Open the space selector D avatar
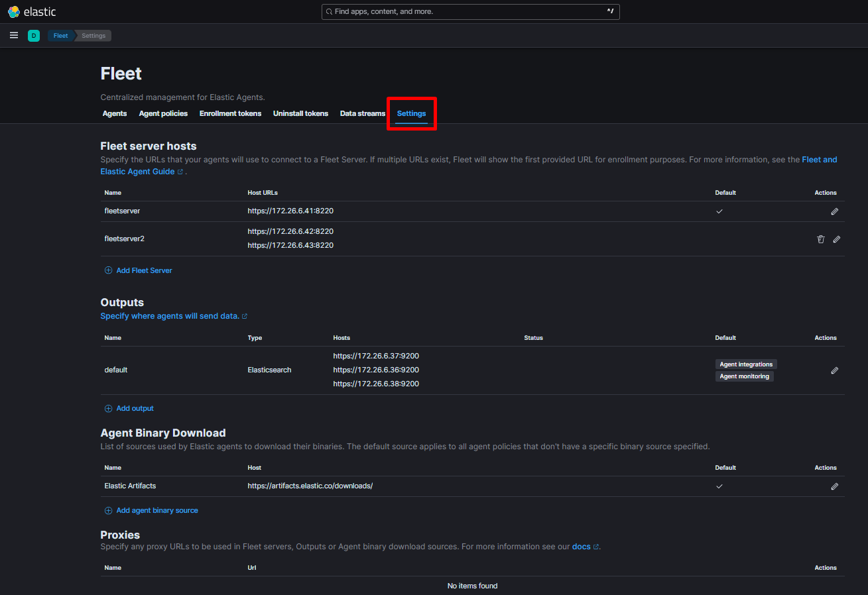 click(x=34, y=36)
